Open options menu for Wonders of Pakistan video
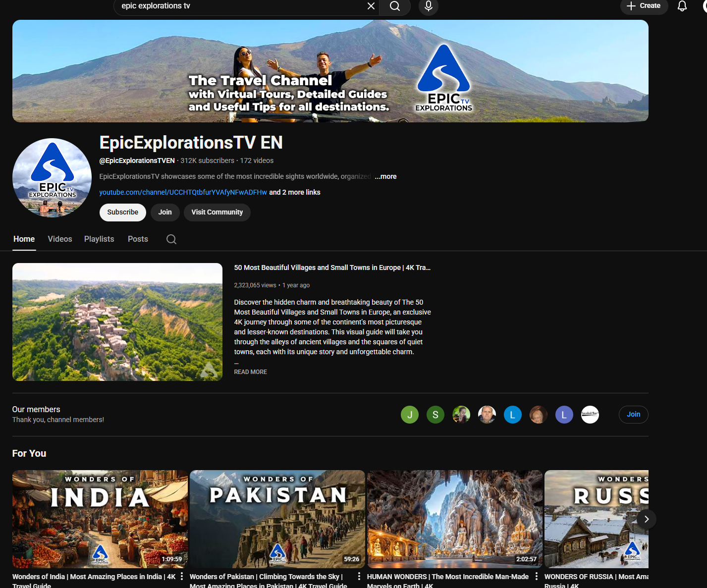This screenshot has height=588, width=707. [x=359, y=576]
